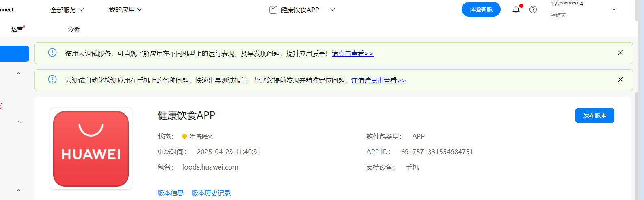The width and height of the screenshot is (644, 200).
Task: Click the account name 172******54
Action: pyautogui.click(x=567, y=4)
